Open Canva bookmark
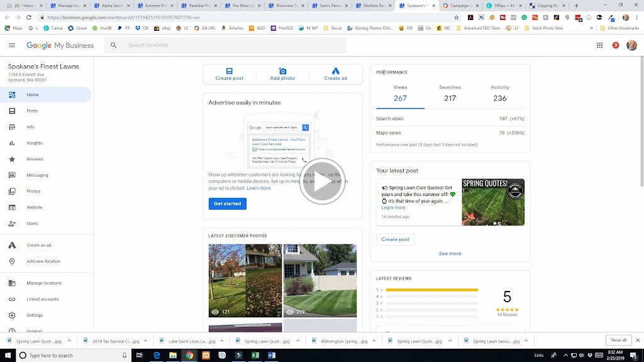The image size is (644, 362). click(53, 28)
